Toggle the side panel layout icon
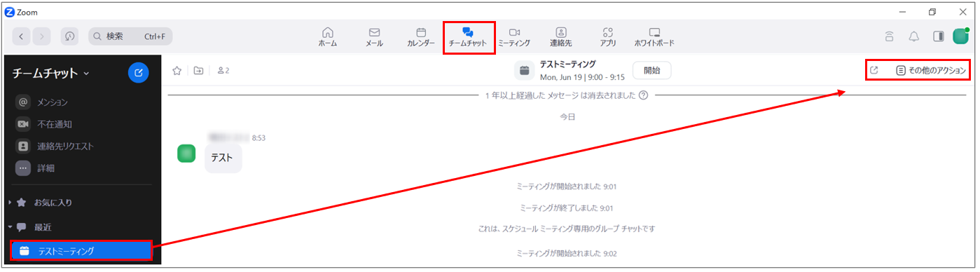 (x=938, y=36)
